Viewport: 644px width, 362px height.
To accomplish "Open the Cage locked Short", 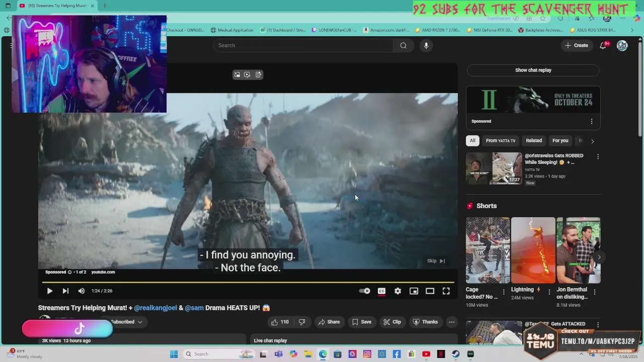I will point(488,250).
